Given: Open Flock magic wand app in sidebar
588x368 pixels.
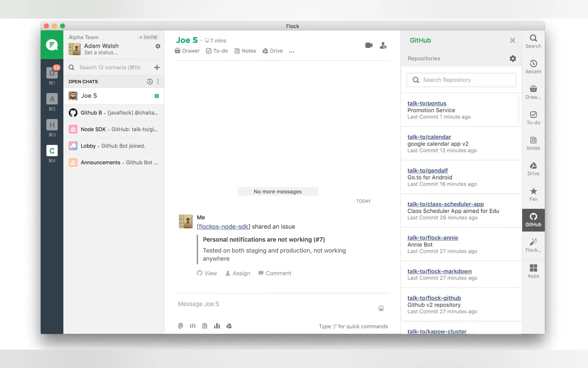Looking at the screenshot, I should (533, 245).
